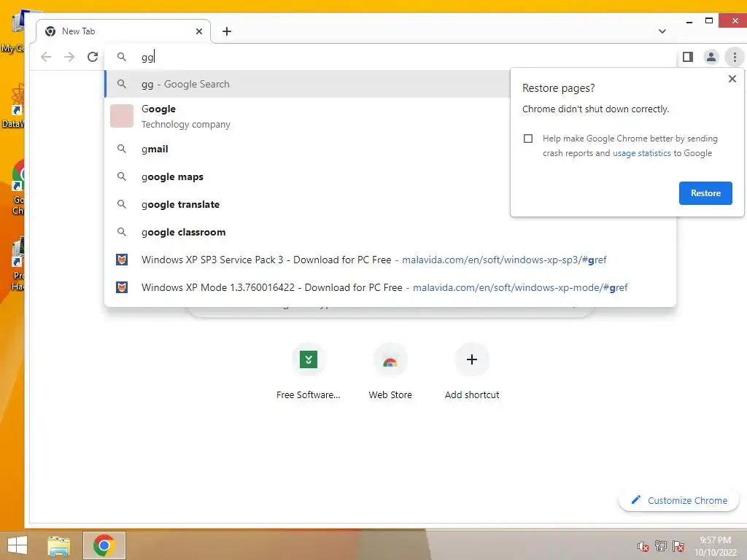Open Chrome three-dot menu
The width and height of the screenshot is (747, 560).
(735, 57)
